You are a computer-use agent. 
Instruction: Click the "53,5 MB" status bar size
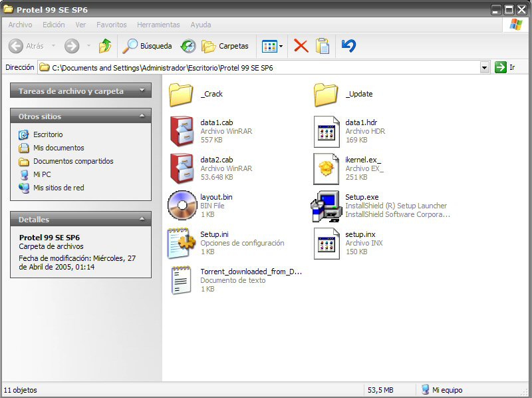pyautogui.click(x=380, y=390)
